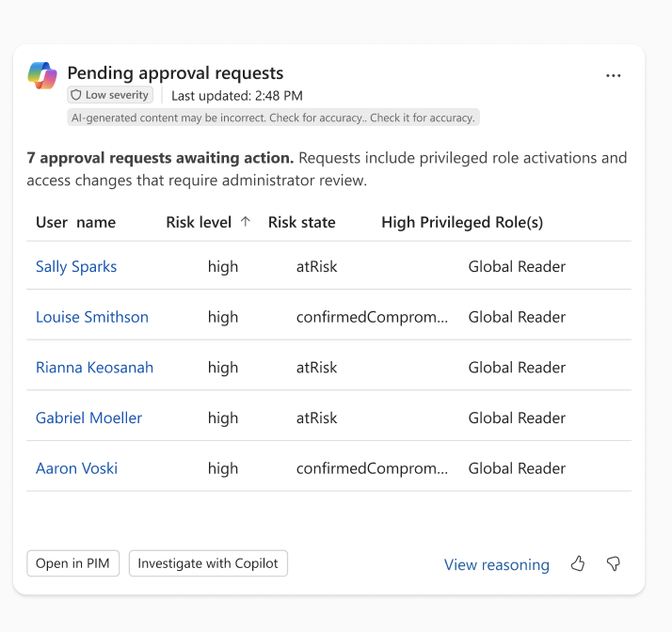Click Louise Smithson's confirmedComprom... state
The height and width of the screenshot is (632, 672).
click(x=372, y=317)
